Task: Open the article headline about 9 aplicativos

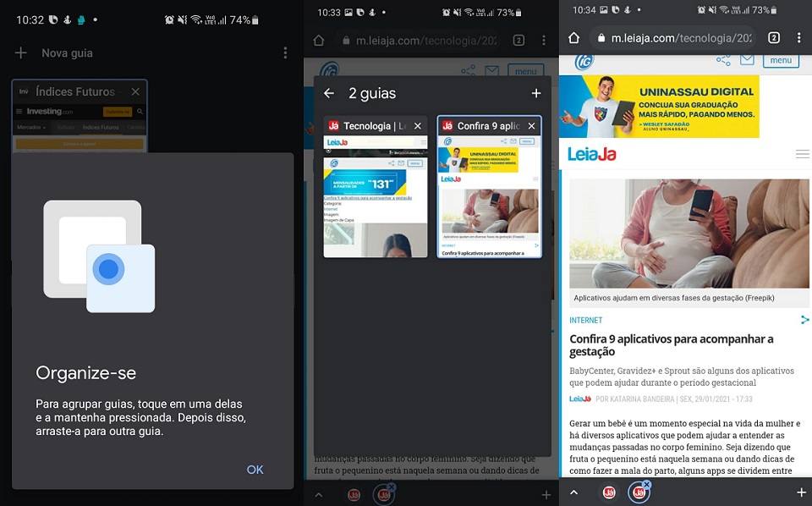Action: point(671,345)
